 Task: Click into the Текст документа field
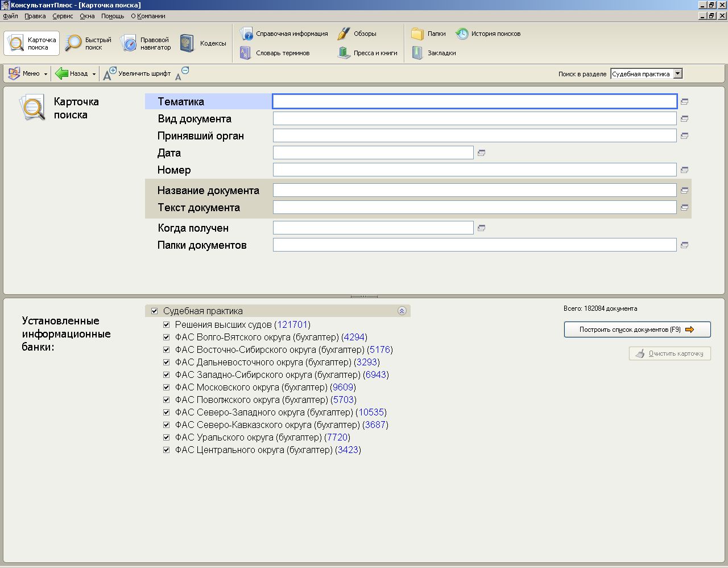[475, 207]
